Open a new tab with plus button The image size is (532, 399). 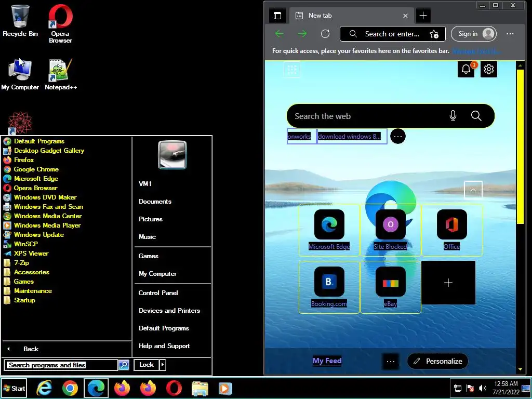click(x=423, y=16)
